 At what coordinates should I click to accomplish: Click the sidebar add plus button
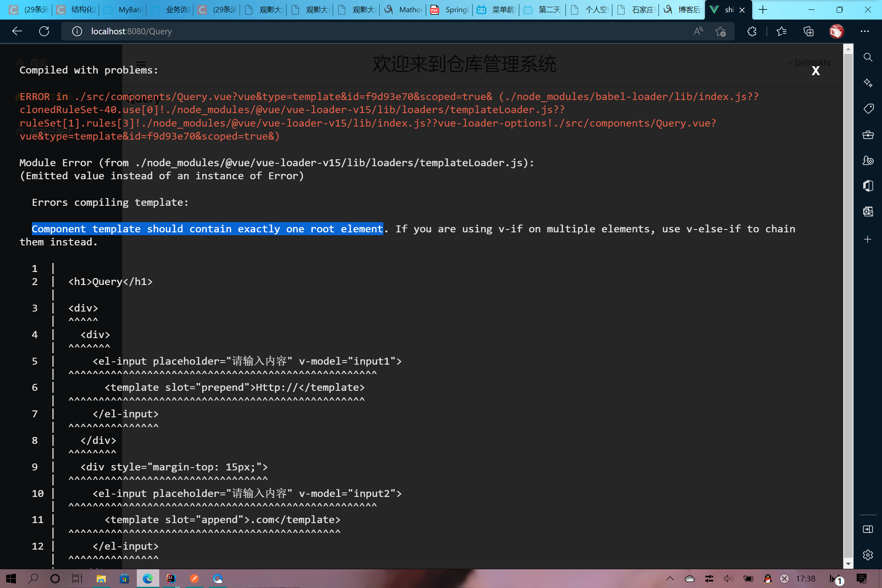pos(868,239)
